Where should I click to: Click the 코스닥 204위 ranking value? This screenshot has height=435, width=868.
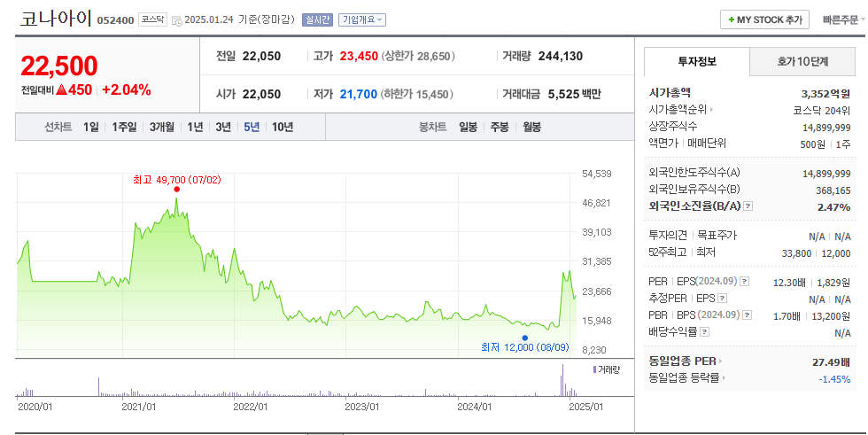(x=822, y=111)
